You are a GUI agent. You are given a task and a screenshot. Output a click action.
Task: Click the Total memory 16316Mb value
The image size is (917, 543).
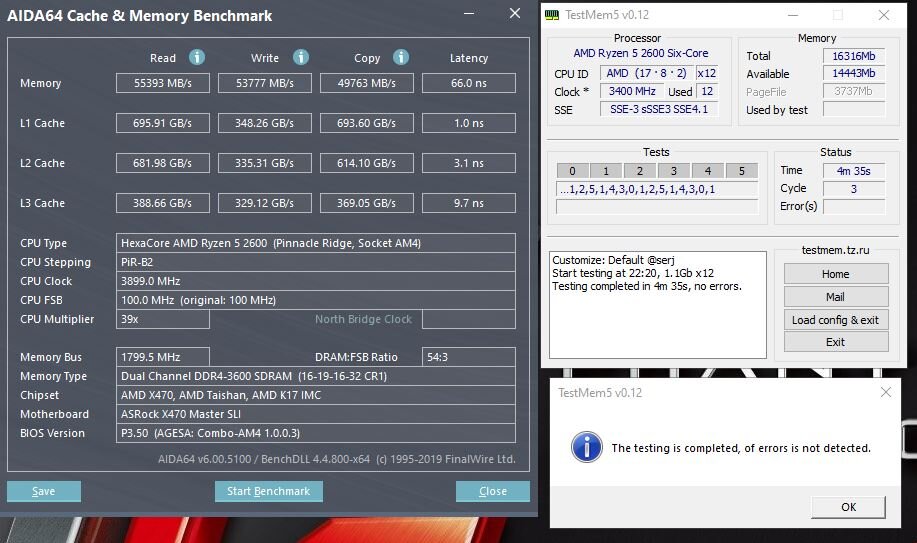pyautogui.click(x=854, y=56)
